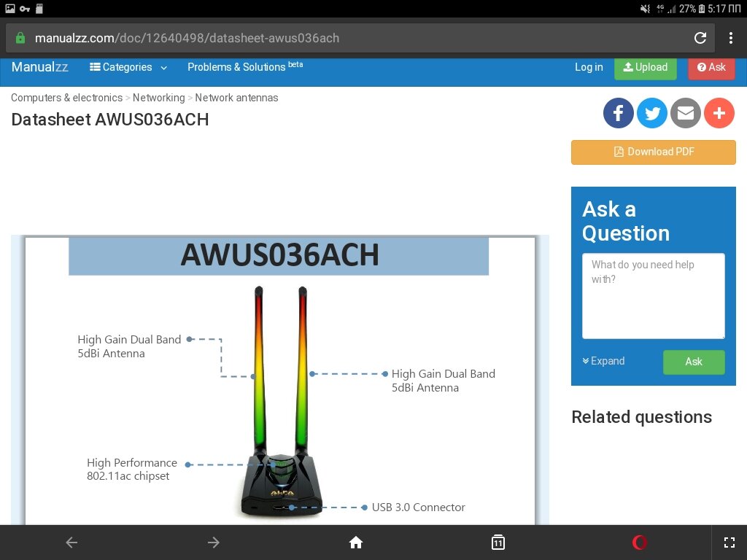Go to browser home page

(x=355, y=542)
